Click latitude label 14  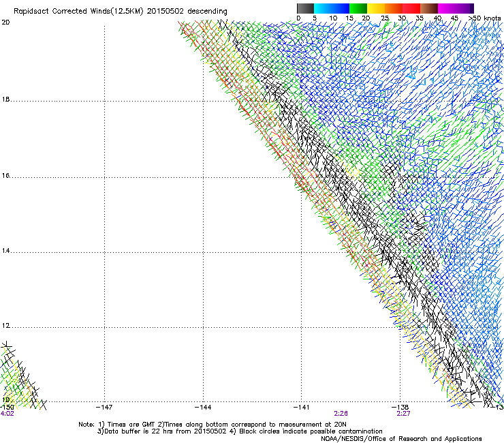(x=5, y=251)
